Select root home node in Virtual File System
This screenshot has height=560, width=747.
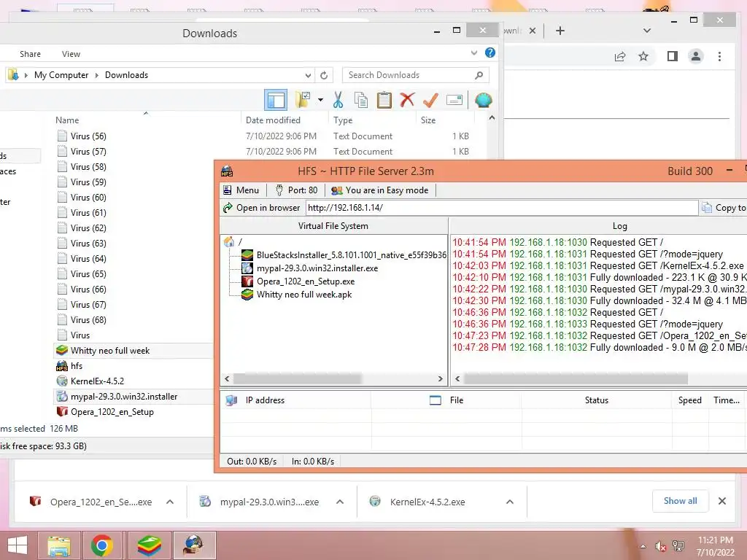click(233, 242)
